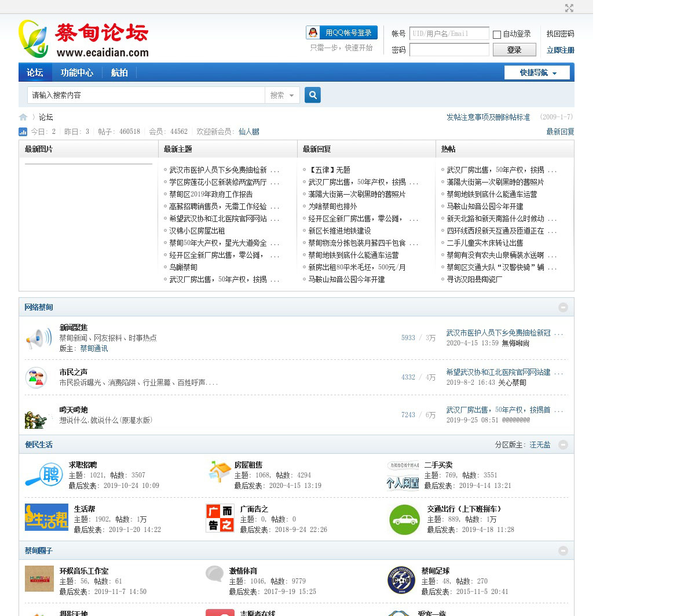Click the blue magnifier search button
The width and height of the screenshot is (695, 616).
click(313, 95)
